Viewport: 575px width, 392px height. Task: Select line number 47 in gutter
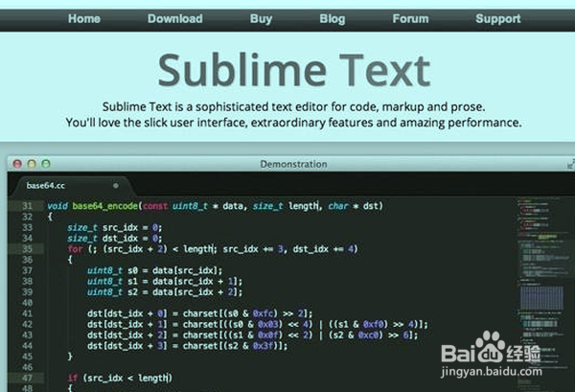coord(27,378)
